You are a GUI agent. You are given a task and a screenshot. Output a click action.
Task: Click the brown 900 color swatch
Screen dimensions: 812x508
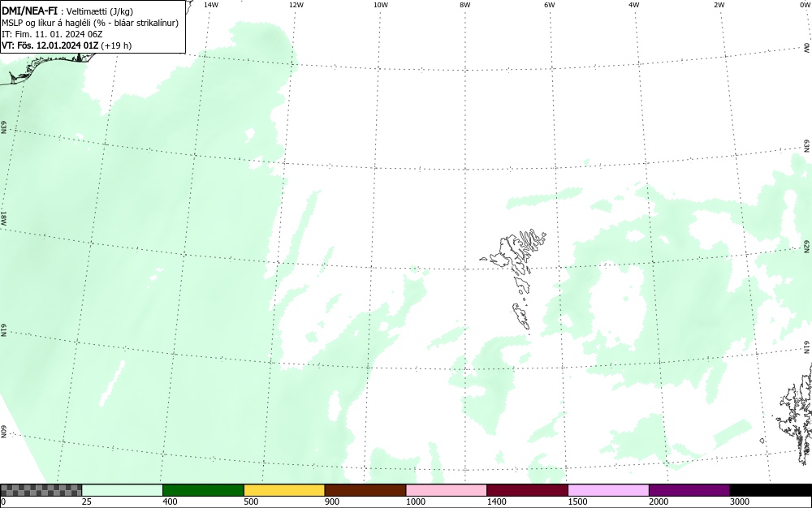365,490
